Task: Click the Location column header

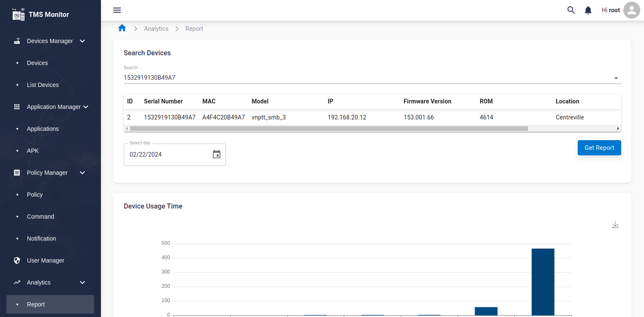Action: pos(567,101)
